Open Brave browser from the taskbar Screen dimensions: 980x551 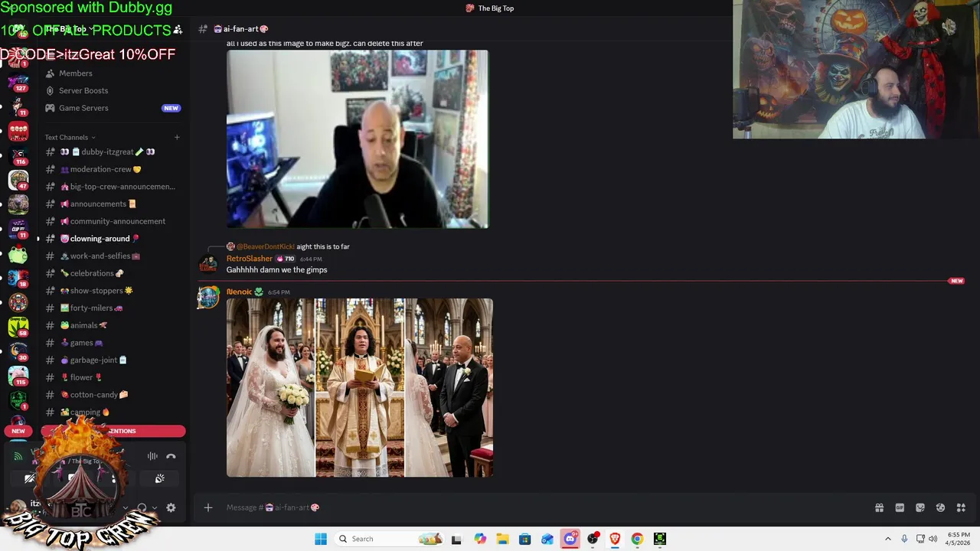(x=615, y=539)
